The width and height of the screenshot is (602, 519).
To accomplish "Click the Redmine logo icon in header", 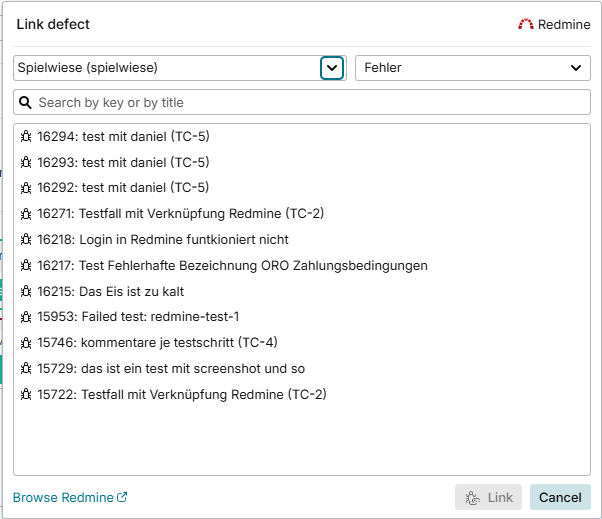I will coord(525,24).
